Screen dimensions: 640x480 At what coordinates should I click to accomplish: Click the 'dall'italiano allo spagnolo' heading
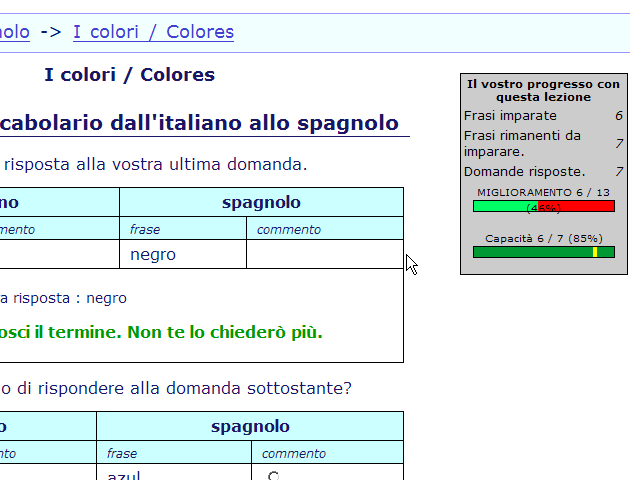pyautogui.click(x=255, y=123)
